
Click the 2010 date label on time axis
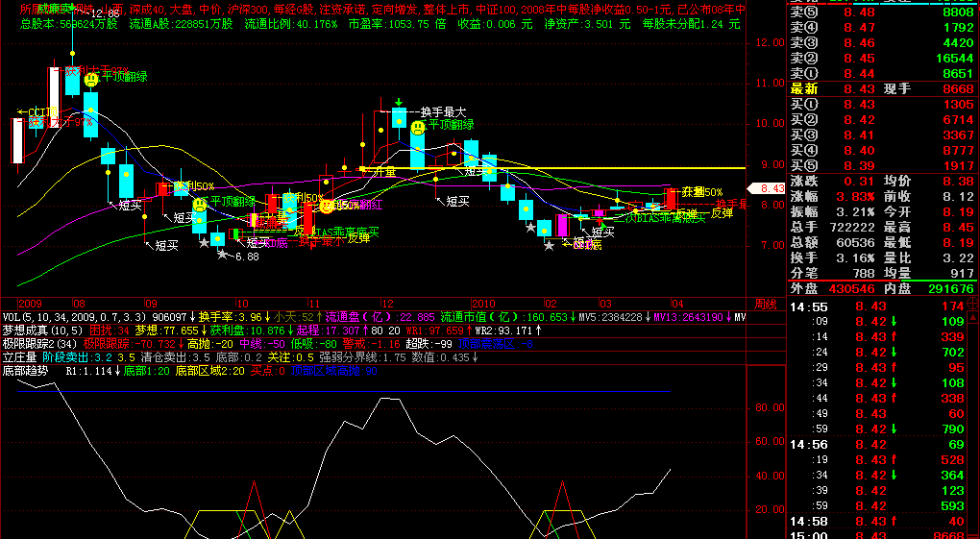coord(483,304)
